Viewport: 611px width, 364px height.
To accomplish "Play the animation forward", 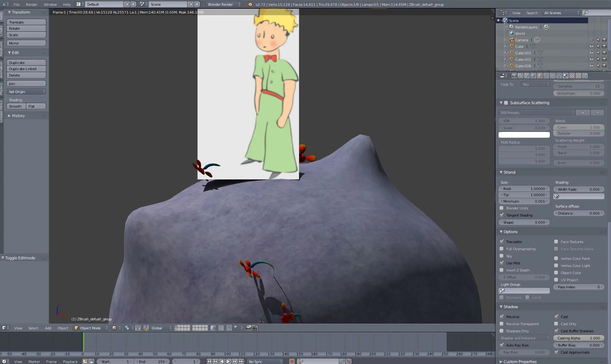I will [x=228, y=361].
